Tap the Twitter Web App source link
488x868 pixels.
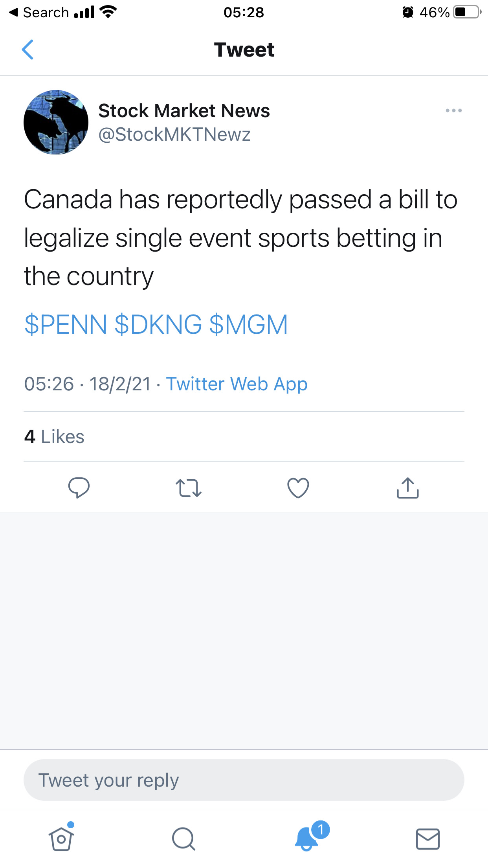pyautogui.click(x=237, y=384)
